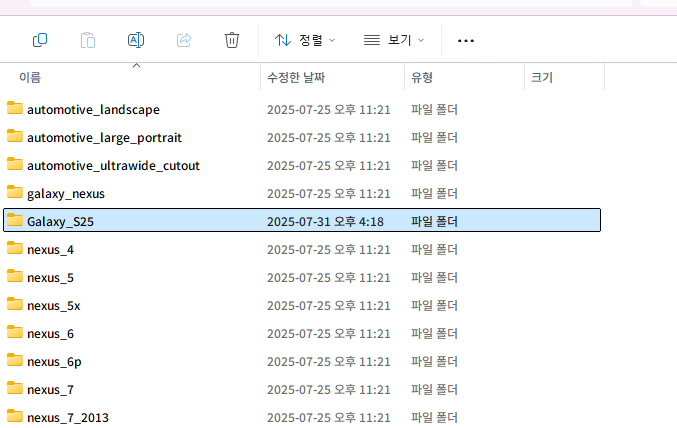677x428 pixels.
Task: Click folder icon of nexus_7_2013
Action: pyautogui.click(x=15, y=417)
